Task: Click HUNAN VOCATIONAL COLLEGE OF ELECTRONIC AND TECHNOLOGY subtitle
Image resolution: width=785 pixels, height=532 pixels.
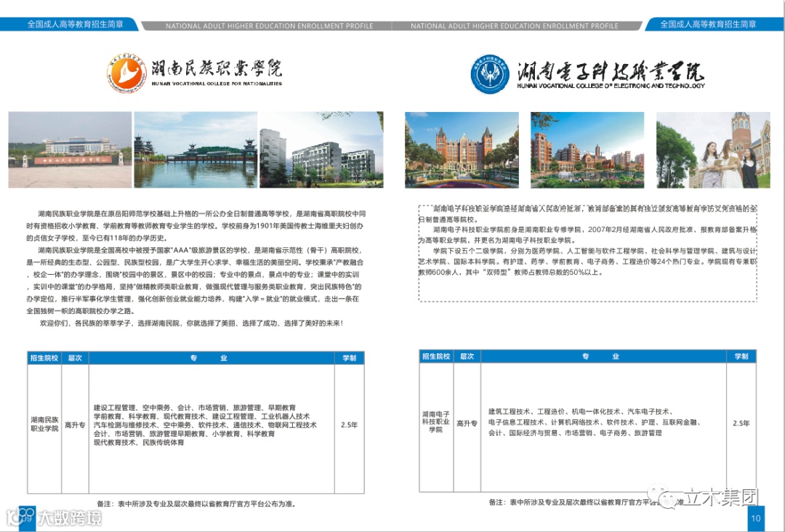Action: (611, 86)
